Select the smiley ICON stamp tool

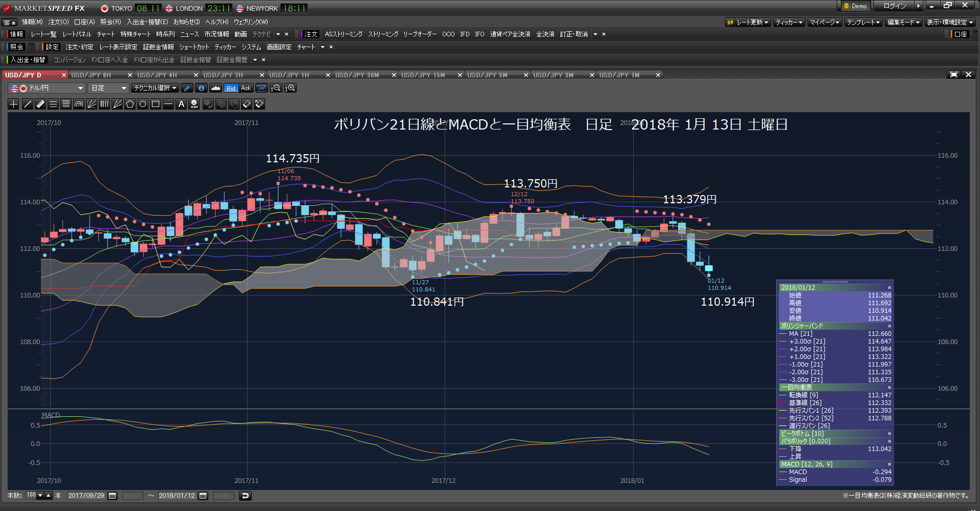point(194,104)
